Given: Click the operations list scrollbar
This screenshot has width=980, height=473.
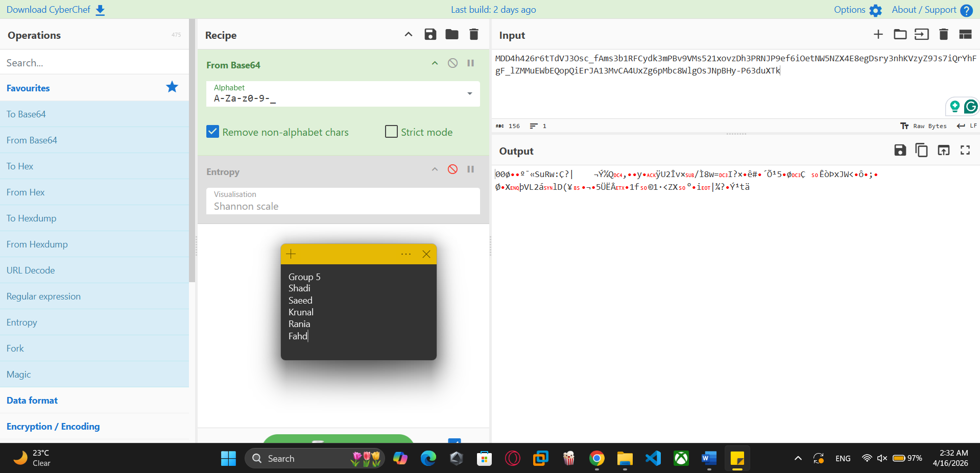Looking at the screenshot, I should point(192,151).
